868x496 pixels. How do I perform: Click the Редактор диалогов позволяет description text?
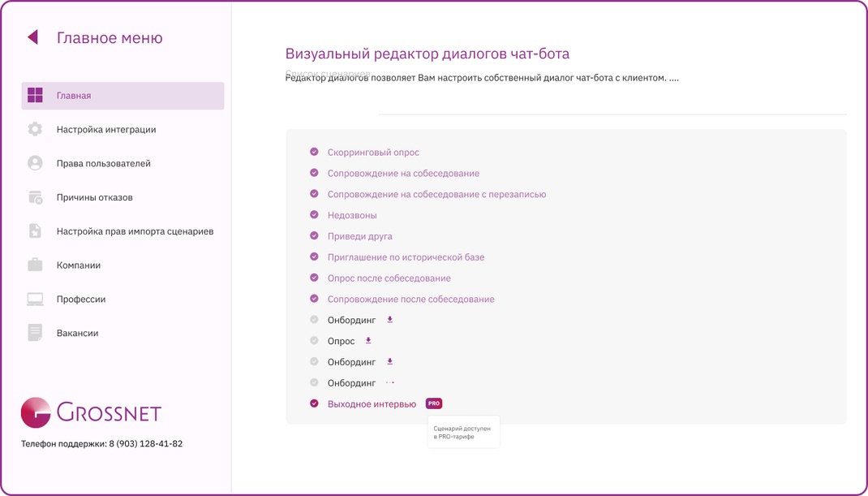point(482,78)
